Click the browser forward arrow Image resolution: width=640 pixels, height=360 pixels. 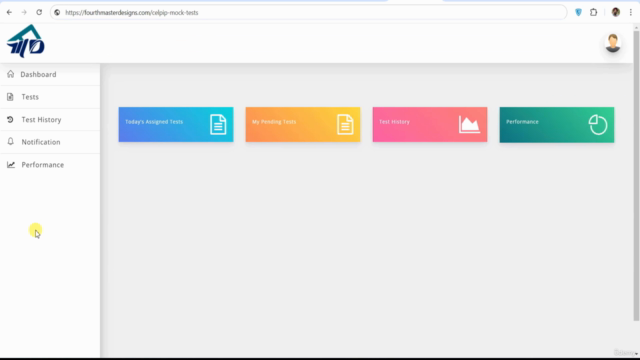(24, 12)
